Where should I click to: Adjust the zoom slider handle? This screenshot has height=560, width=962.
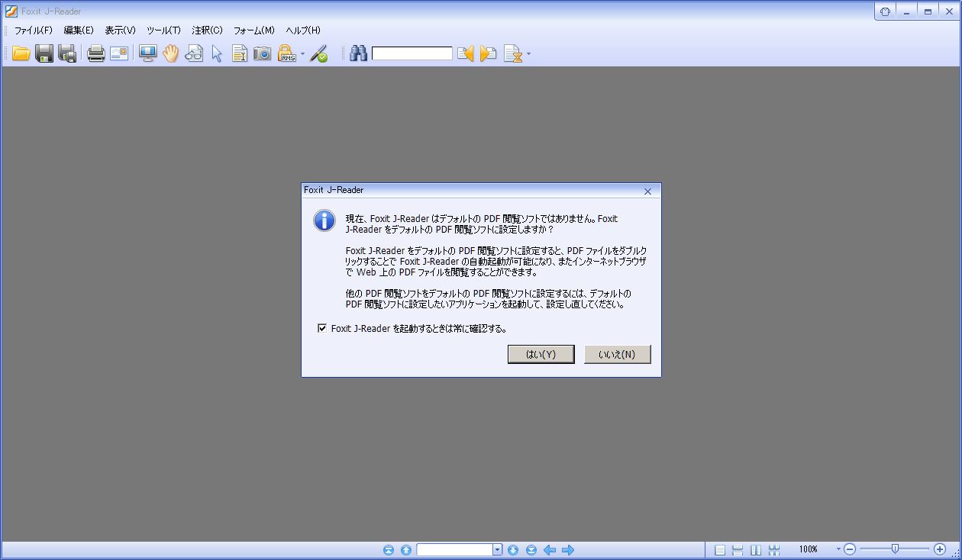(x=895, y=549)
